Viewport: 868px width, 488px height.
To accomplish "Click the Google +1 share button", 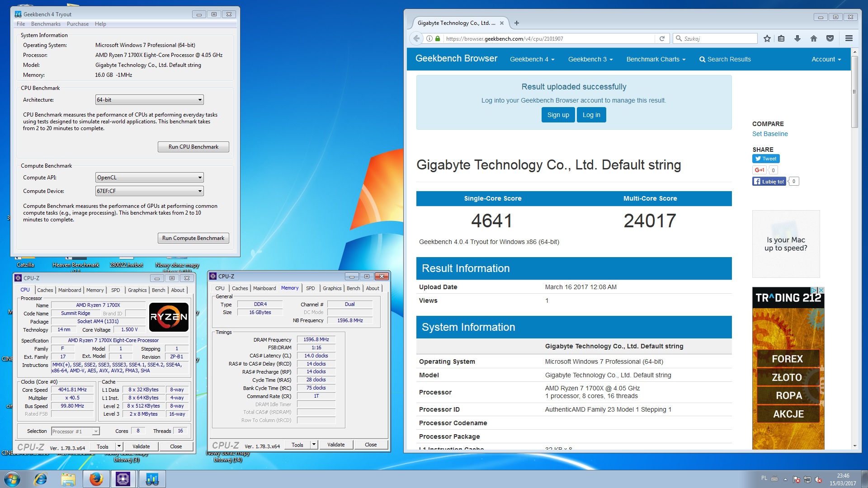I will (x=759, y=170).
